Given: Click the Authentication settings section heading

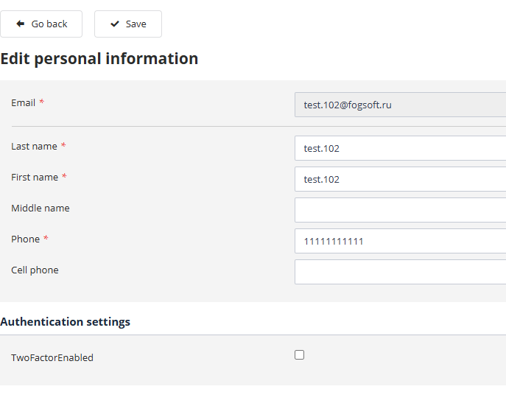Looking at the screenshot, I should [x=66, y=322].
